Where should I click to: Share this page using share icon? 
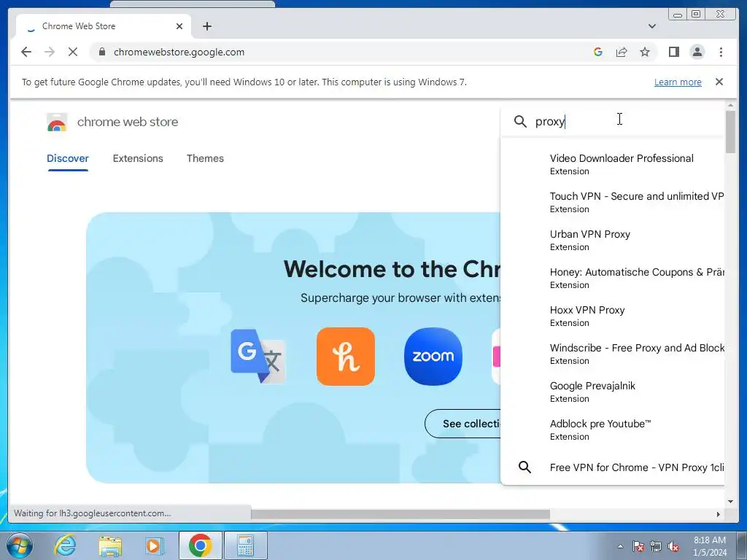622,52
